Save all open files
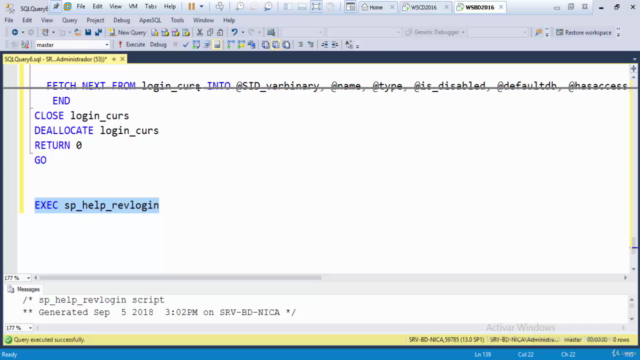This screenshot has width=640, height=360. pyautogui.click(x=98, y=32)
